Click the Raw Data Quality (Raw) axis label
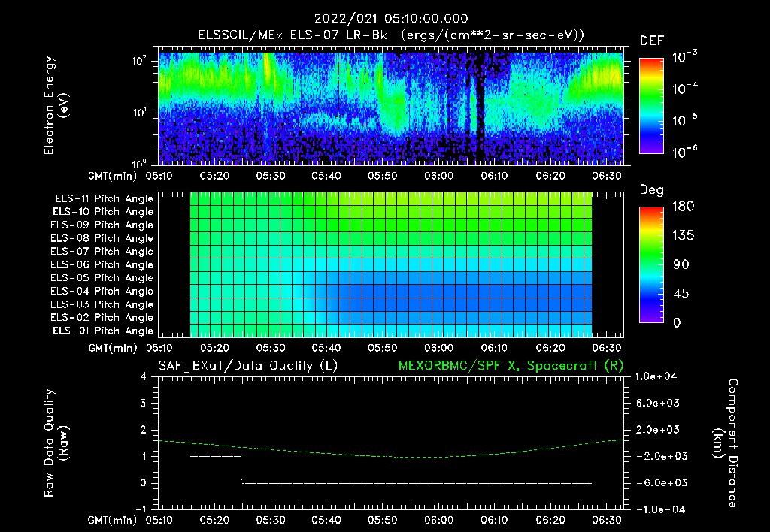This screenshot has width=770, height=532. pyautogui.click(x=56, y=443)
